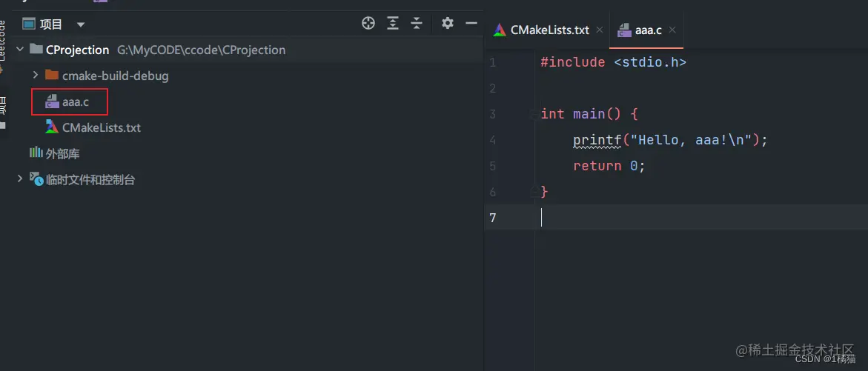Screen dimensions: 868x371
Task: Click the "Hello, aaa!\n" string literal
Action: [692, 141]
